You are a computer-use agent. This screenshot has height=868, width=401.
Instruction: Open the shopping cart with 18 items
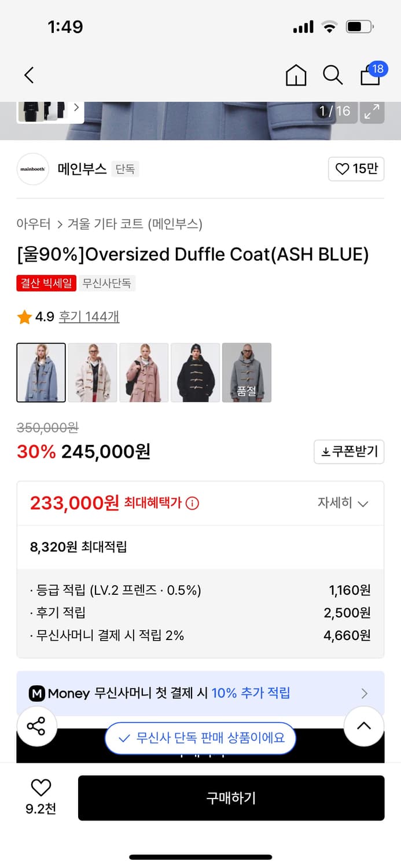pyautogui.click(x=370, y=76)
